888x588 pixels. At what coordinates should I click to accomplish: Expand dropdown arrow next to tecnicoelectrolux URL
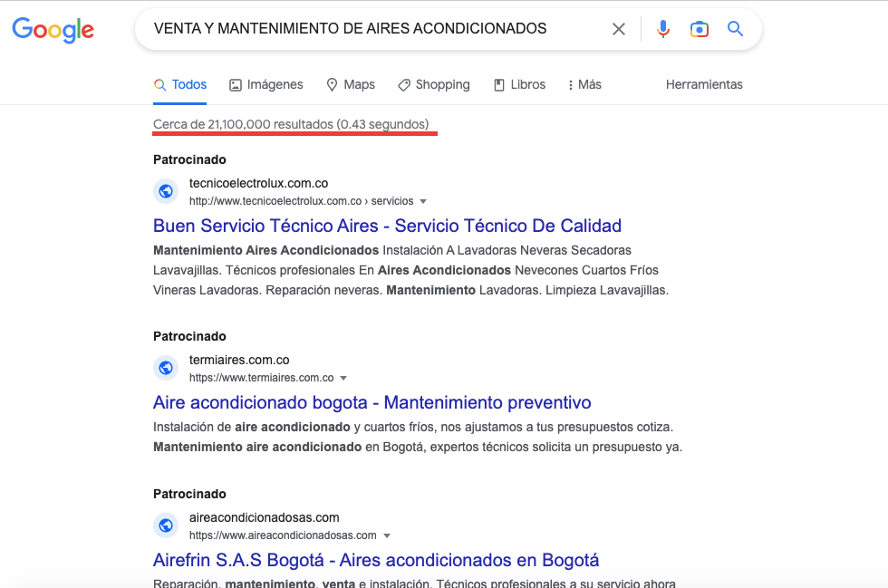[423, 202]
